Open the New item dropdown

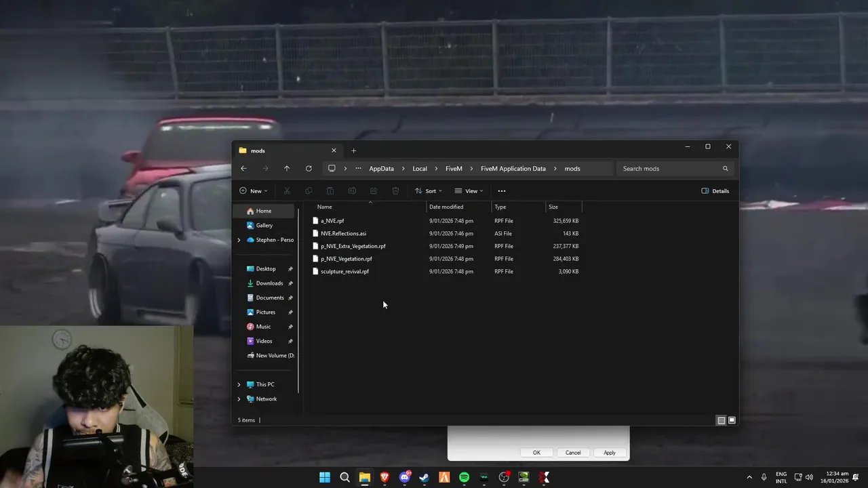254,191
